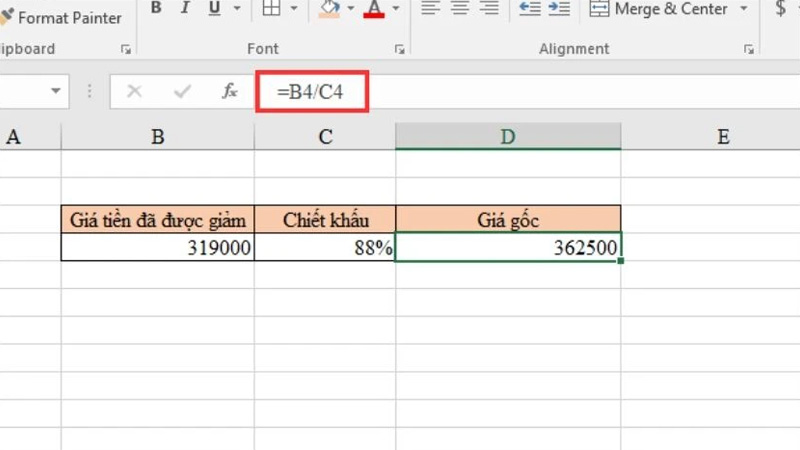Click the Format Painter button
Screen dimensions: 800x450
pyautogui.click(x=61, y=17)
